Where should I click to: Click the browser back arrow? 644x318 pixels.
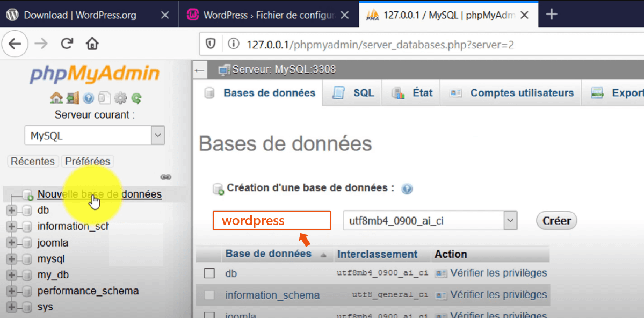tap(15, 44)
